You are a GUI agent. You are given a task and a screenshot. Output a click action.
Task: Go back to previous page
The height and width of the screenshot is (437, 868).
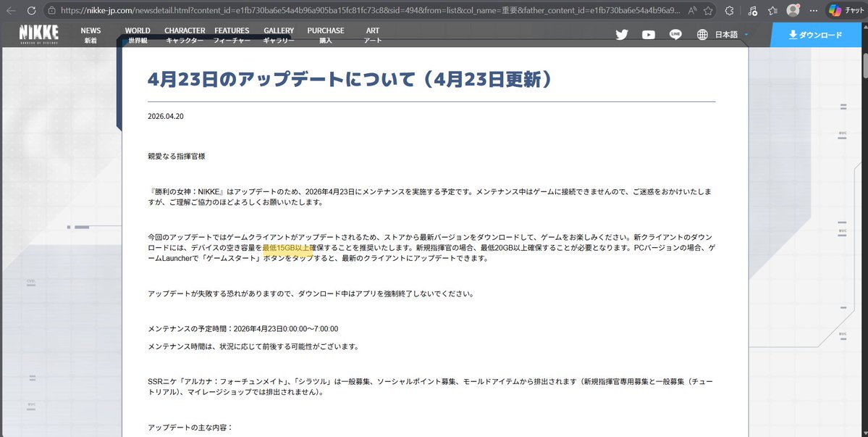click(x=11, y=11)
